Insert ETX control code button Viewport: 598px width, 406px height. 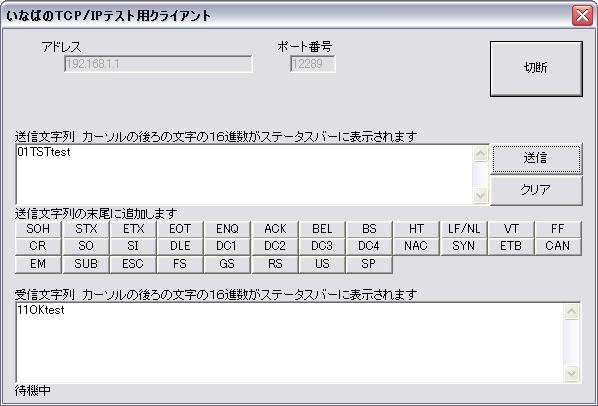coord(133,229)
